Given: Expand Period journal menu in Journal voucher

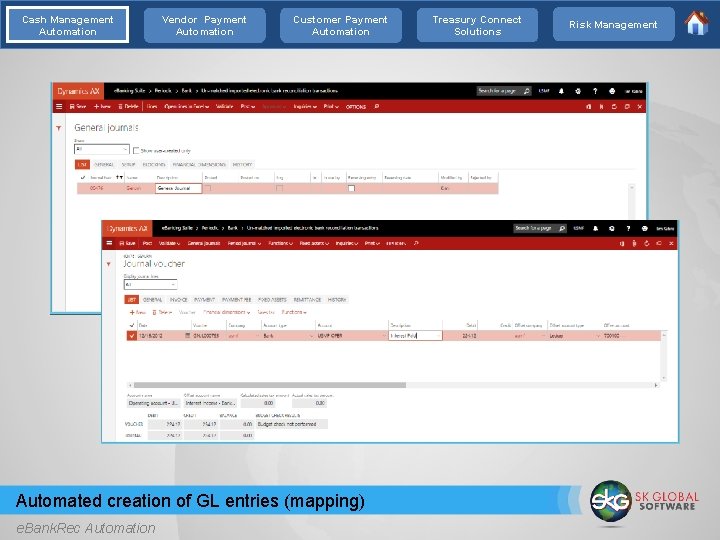Looking at the screenshot, I should pos(244,243).
